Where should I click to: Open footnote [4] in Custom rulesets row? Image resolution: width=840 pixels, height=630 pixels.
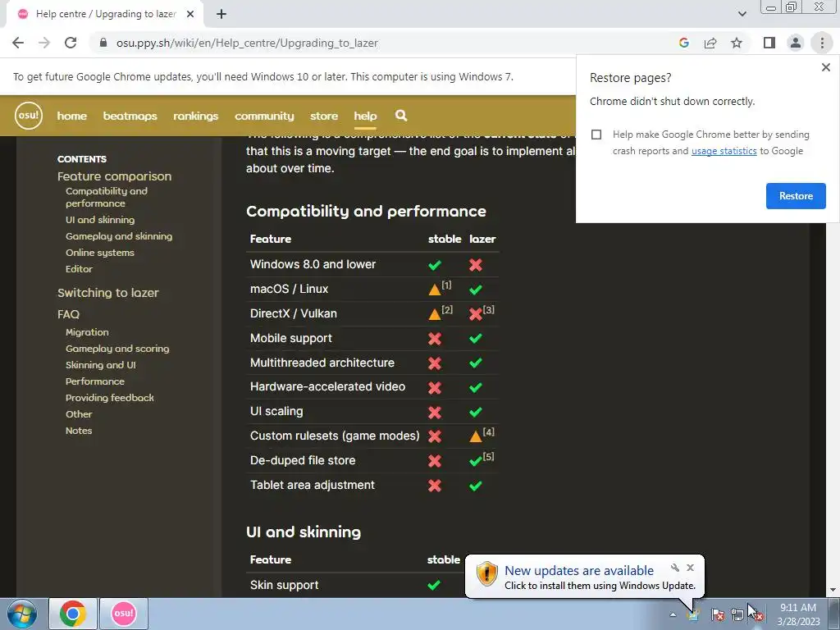[x=489, y=431]
